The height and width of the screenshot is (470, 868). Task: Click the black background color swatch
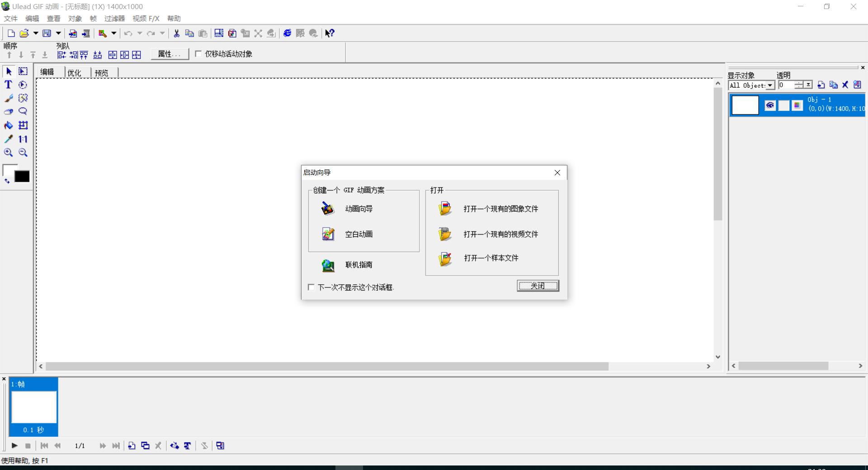21,176
